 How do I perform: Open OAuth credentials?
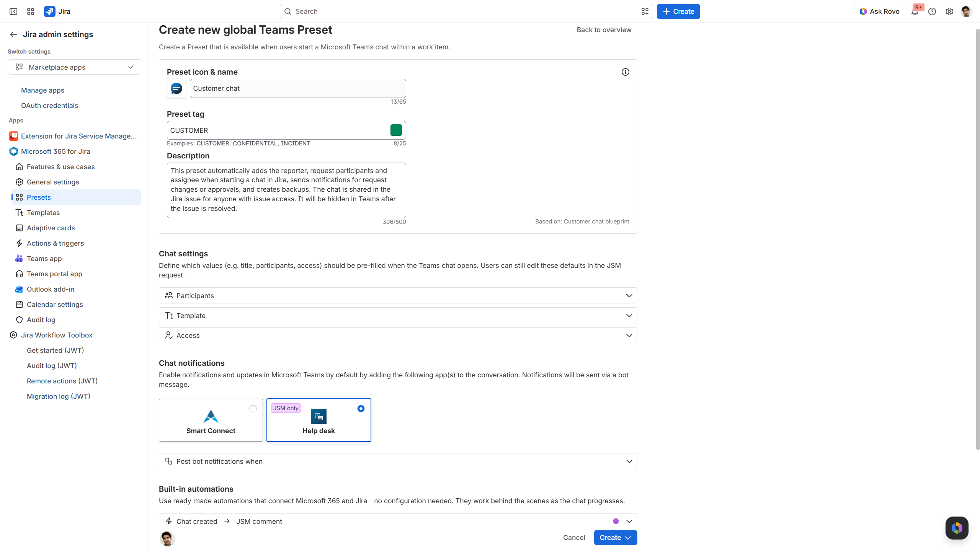(x=49, y=105)
